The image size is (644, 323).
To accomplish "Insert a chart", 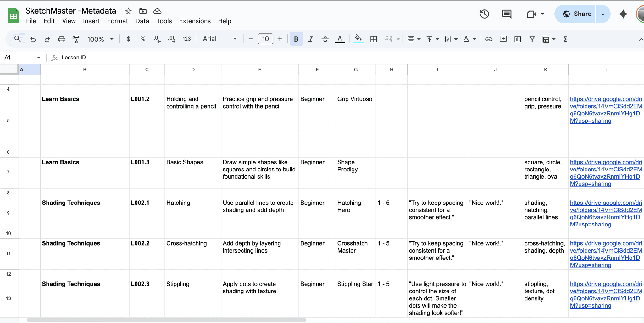I will (x=518, y=39).
